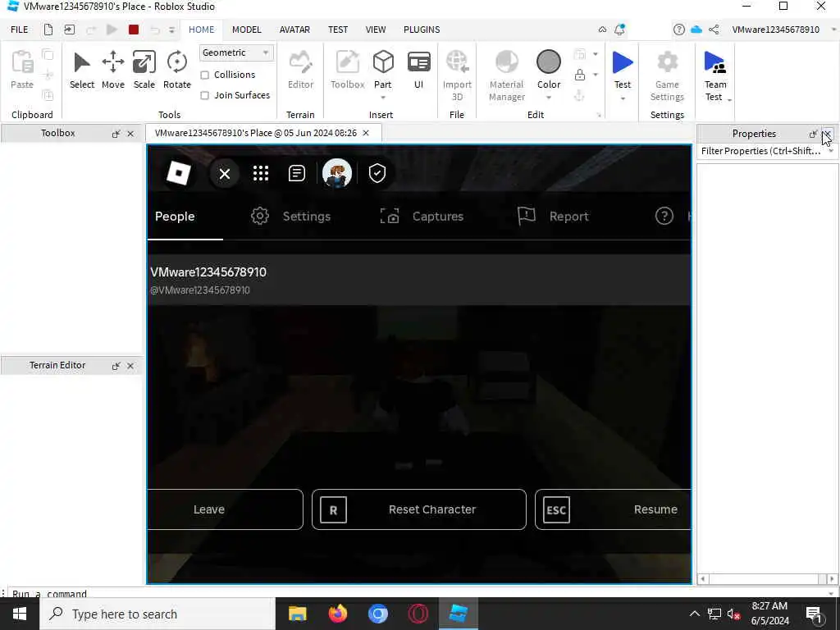Click the blue cloud icon in title ribbon
Image resolution: width=840 pixels, height=630 pixels.
point(696,30)
